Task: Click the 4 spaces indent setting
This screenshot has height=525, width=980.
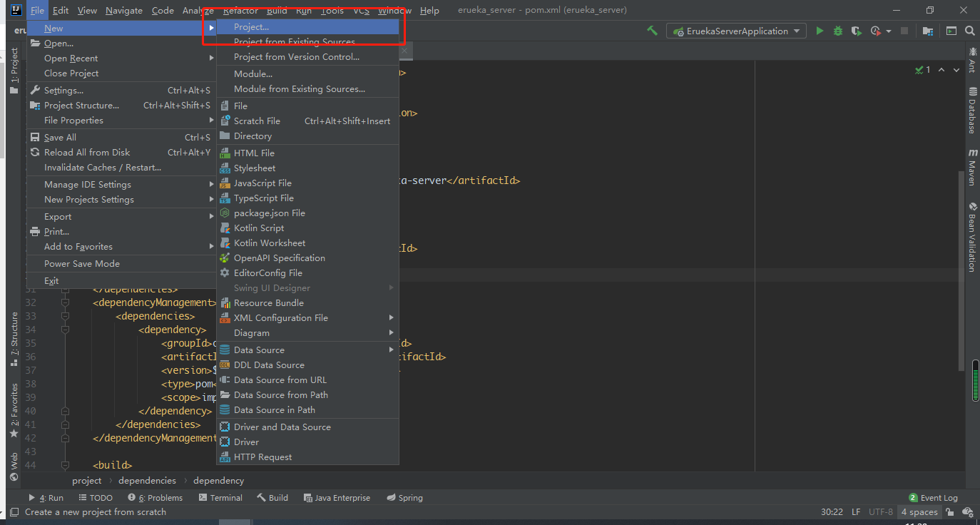Action: (919, 512)
